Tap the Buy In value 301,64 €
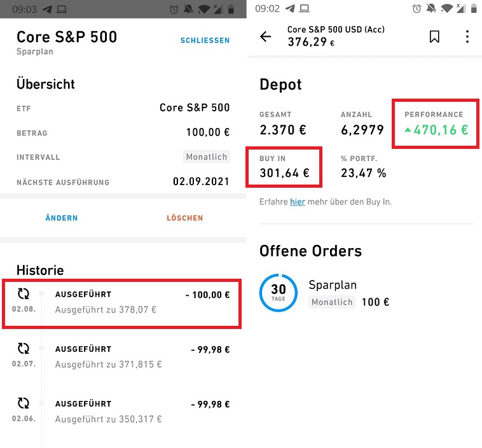 [x=284, y=173]
